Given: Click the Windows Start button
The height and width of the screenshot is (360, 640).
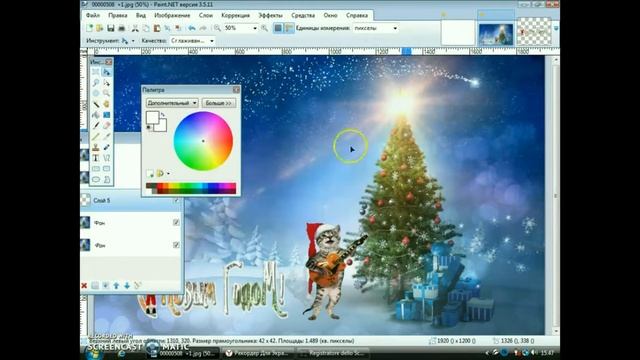Looking at the screenshot, I should point(95,352).
